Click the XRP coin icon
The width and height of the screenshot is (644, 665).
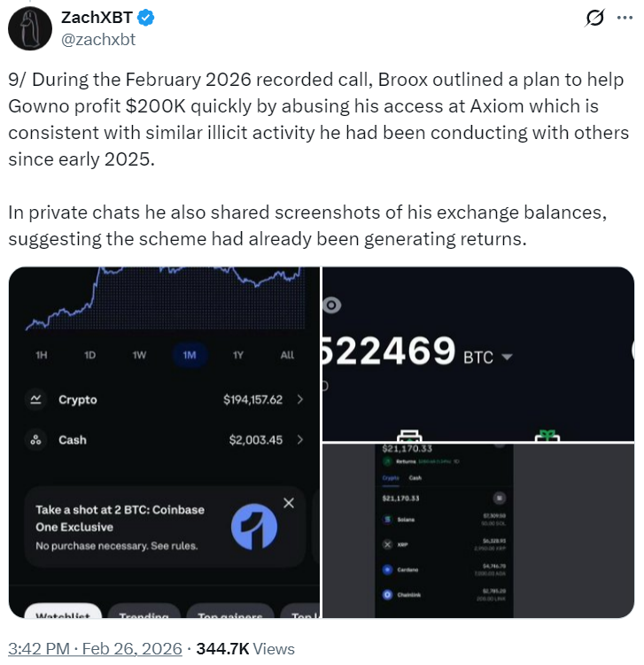coord(387,545)
